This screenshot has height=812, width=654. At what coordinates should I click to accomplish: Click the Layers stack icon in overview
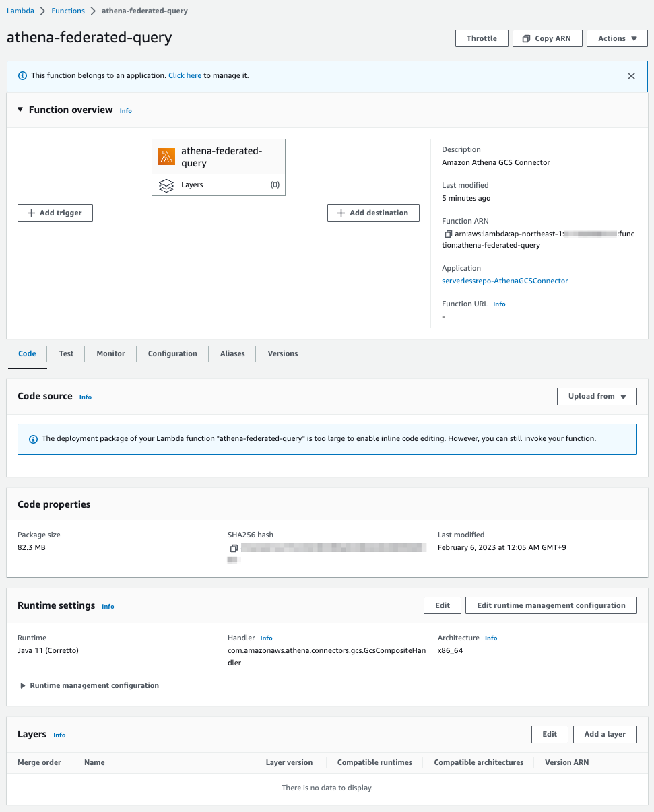166,185
